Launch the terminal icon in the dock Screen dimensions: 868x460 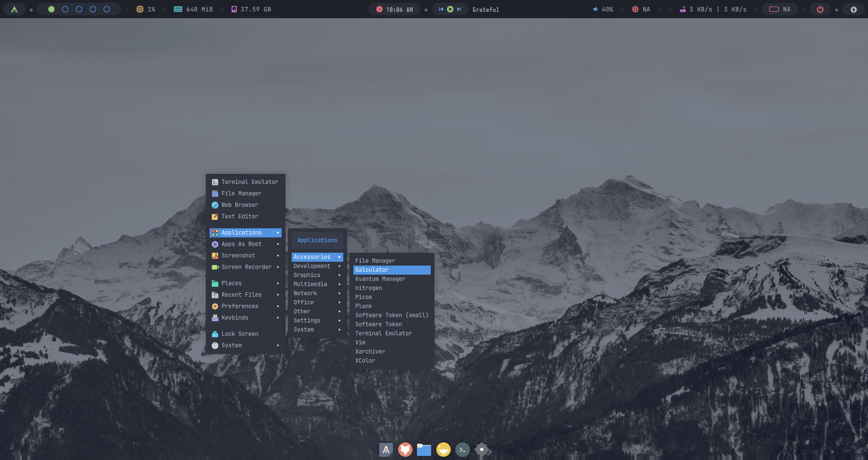(x=462, y=449)
